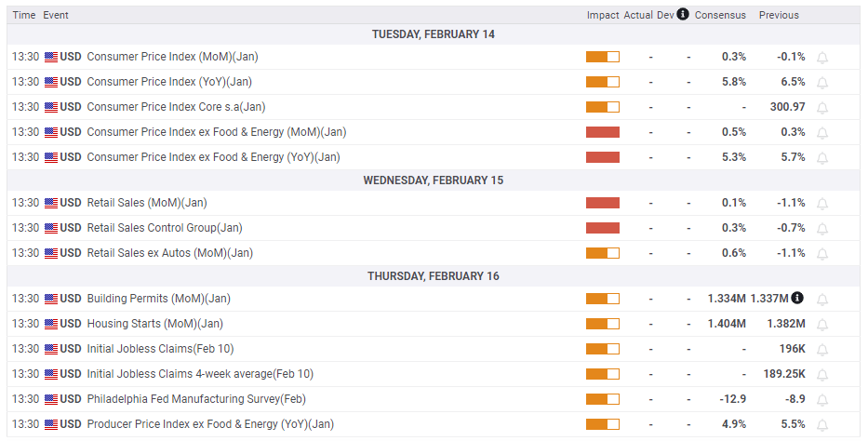Click the info icon beside Dev header
The height and width of the screenshot is (441, 868).
pos(683,15)
